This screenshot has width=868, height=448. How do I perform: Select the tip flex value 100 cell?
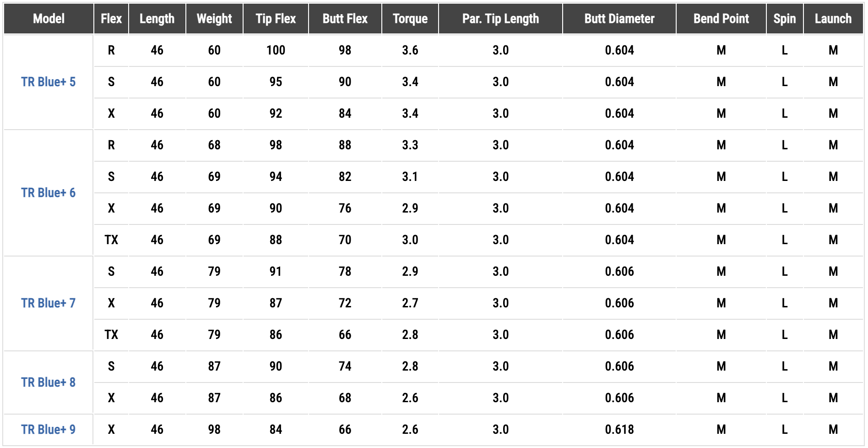tap(276, 50)
